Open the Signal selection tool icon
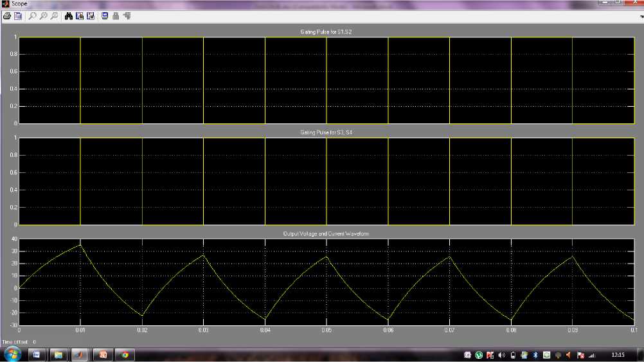 click(x=127, y=15)
